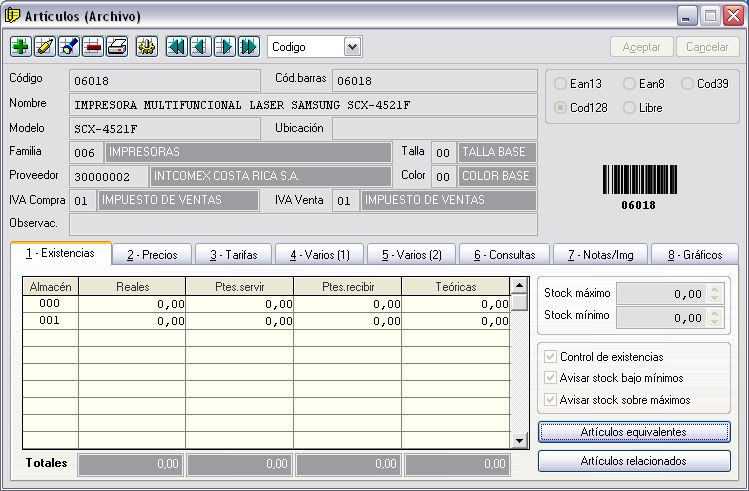
Task: Click the Familia code field 006
Action: coord(86,152)
